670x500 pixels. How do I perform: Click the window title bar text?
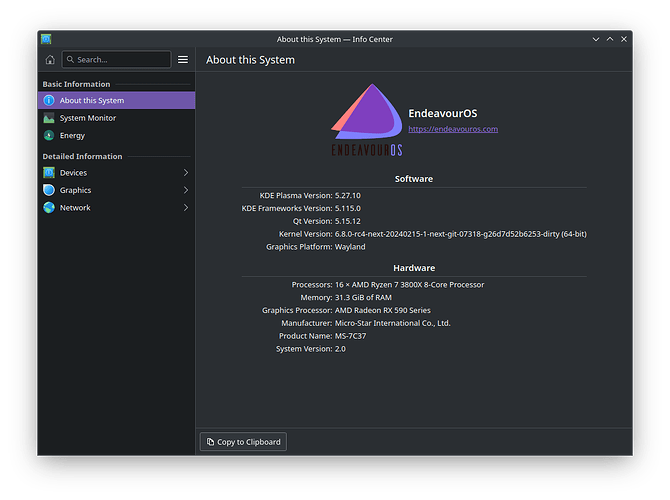click(335, 39)
